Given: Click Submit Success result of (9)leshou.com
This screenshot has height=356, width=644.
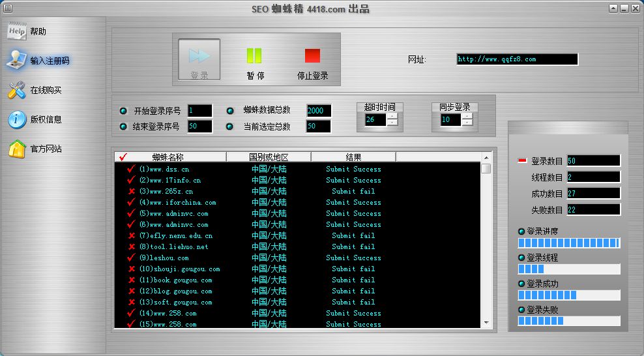Looking at the screenshot, I should coord(353,258).
